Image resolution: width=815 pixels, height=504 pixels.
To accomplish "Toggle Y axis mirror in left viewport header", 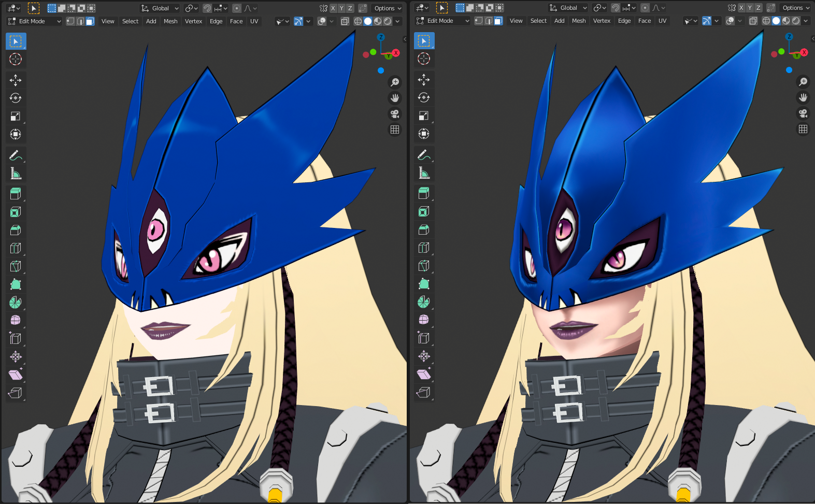I will (x=341, y=8).
